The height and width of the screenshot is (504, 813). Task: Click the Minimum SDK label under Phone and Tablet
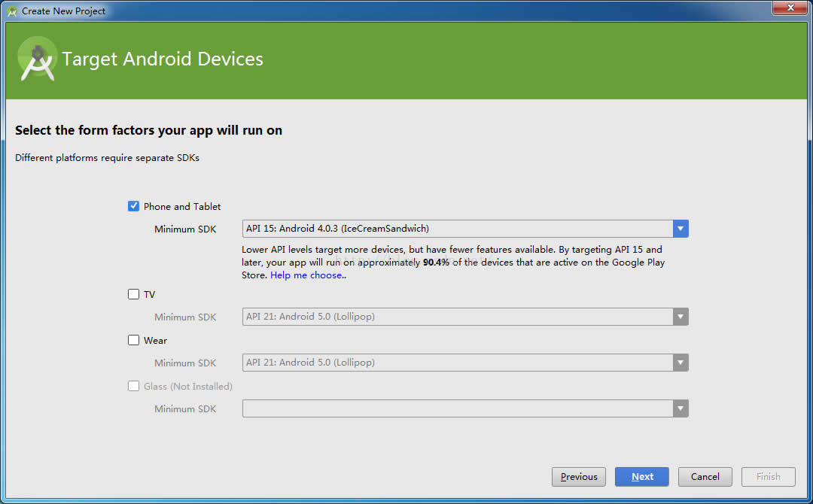(x=185, y=229)
